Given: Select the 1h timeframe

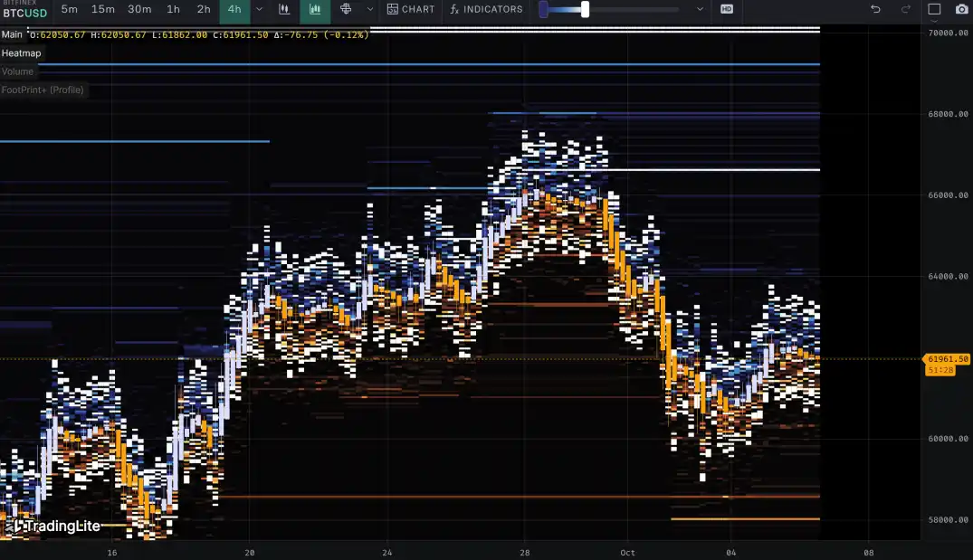Looking at the screenshot, I should [x=173, y=9].
